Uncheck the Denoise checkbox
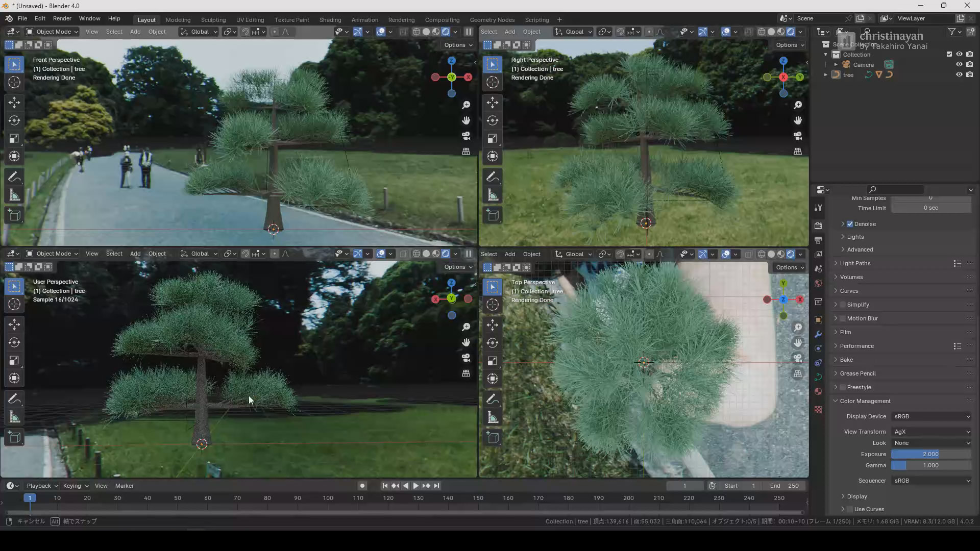 tap(850, 224)
